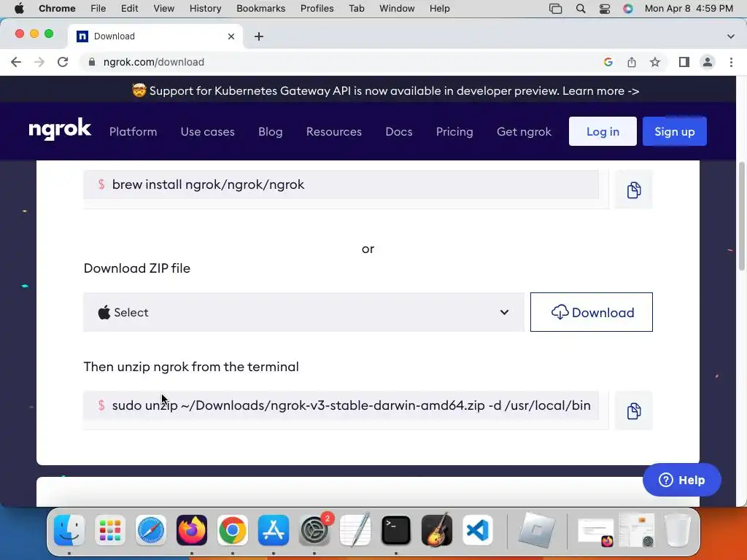Click the Sign up button

pos(675,131)
